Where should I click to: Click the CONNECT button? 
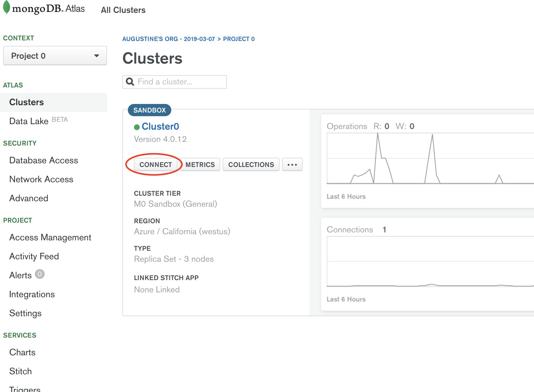pyautogui.click(x=156, y=165)
